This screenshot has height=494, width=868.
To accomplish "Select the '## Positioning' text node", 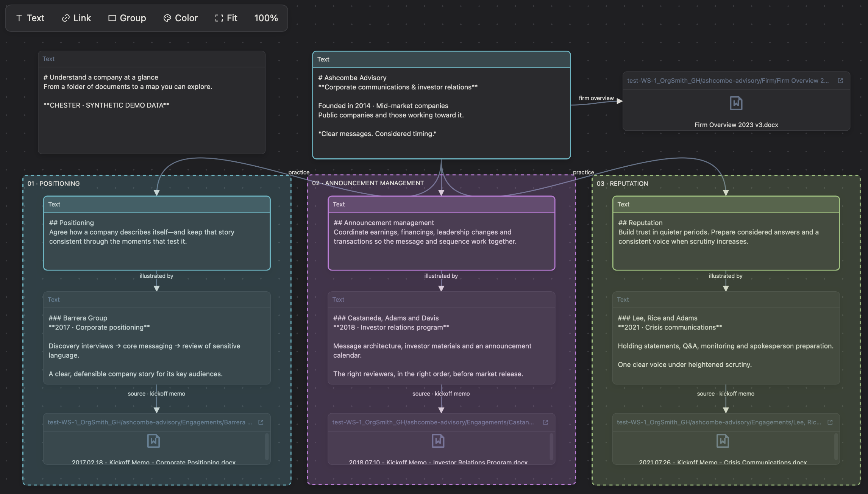I will 157,233.
